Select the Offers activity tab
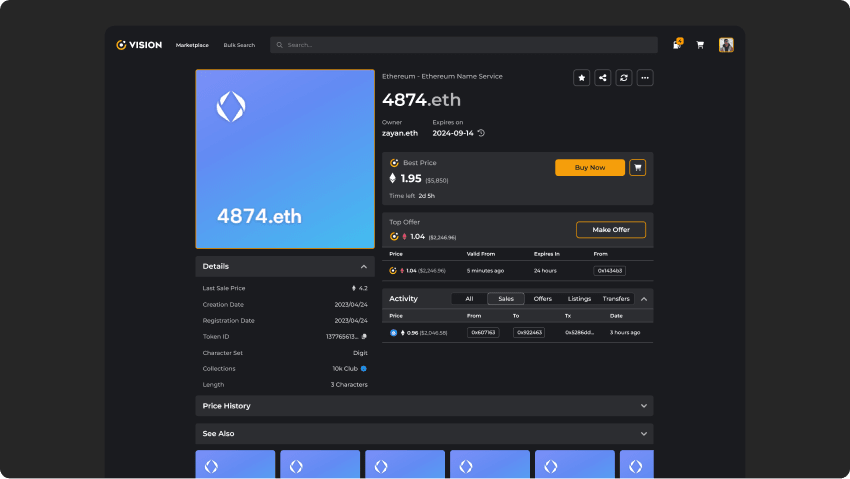Viewport: 850px width, 479px height. (542, 299)
